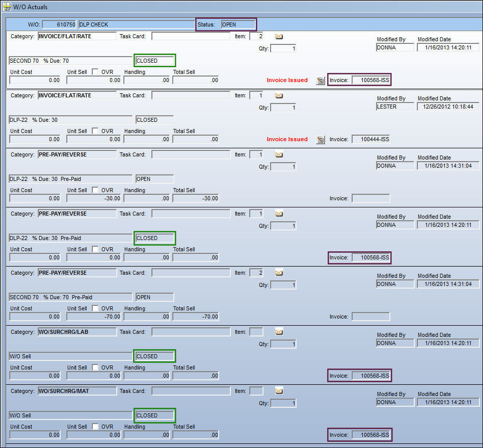Click the Unit Cost field in the WO/SURCHRG/LAB record
Image resolution: width=483 pixels, height=448 pixels.
35,376
